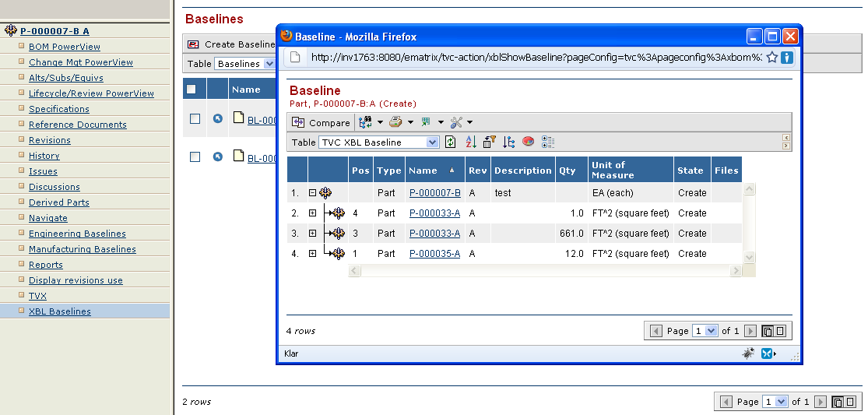Open the TVC XBL Baseline table dropdown
This screenshot has width=868, height=415.
[x=433, y=142]
